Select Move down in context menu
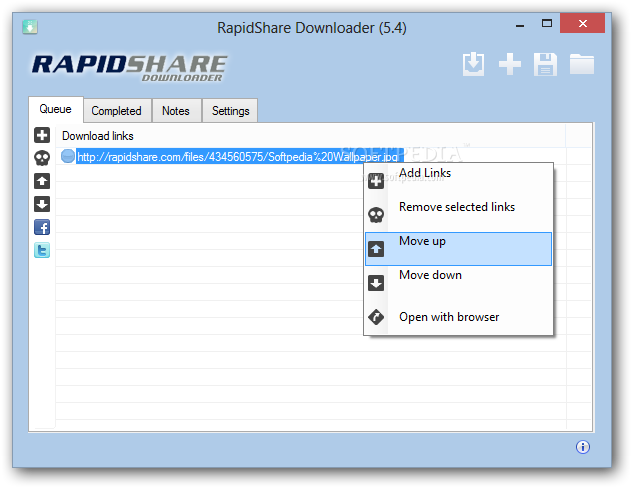The width and height of the screenshot is (632, 488). (x=458, y=282)
